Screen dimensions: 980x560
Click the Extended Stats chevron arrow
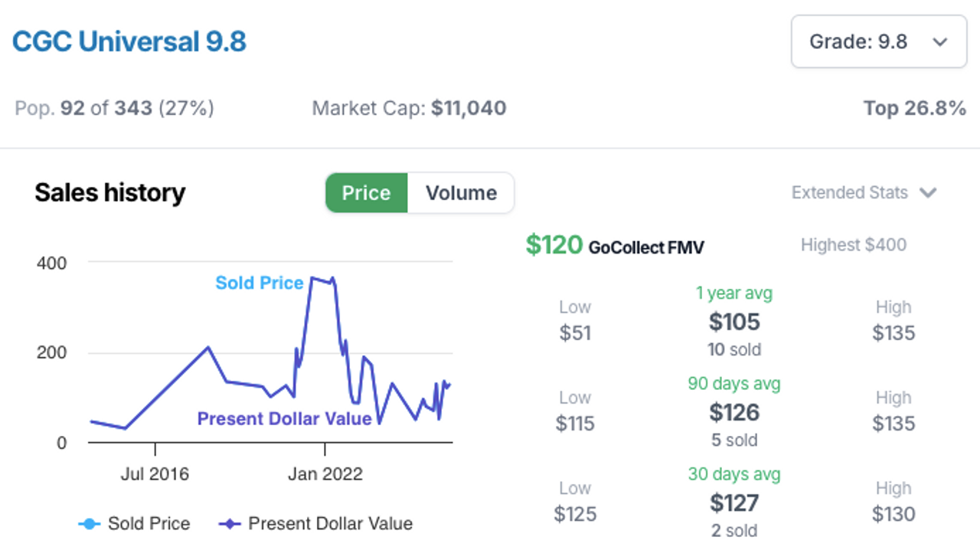tap(928, 193)
